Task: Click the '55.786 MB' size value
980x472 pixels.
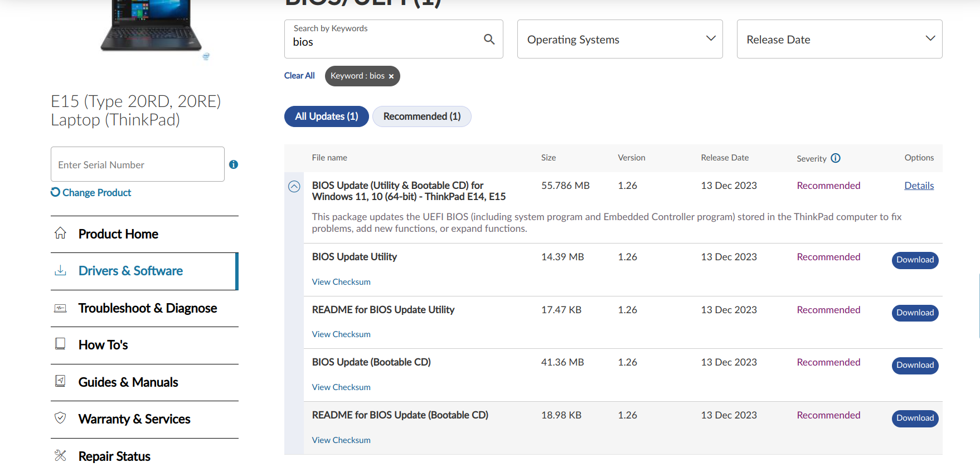Action: (x=565, y=186)
